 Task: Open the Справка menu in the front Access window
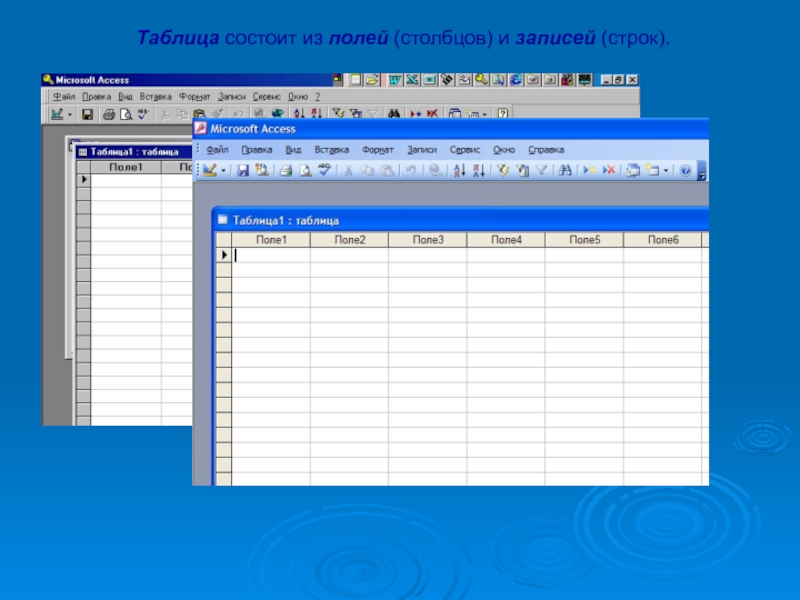[546, 149]
